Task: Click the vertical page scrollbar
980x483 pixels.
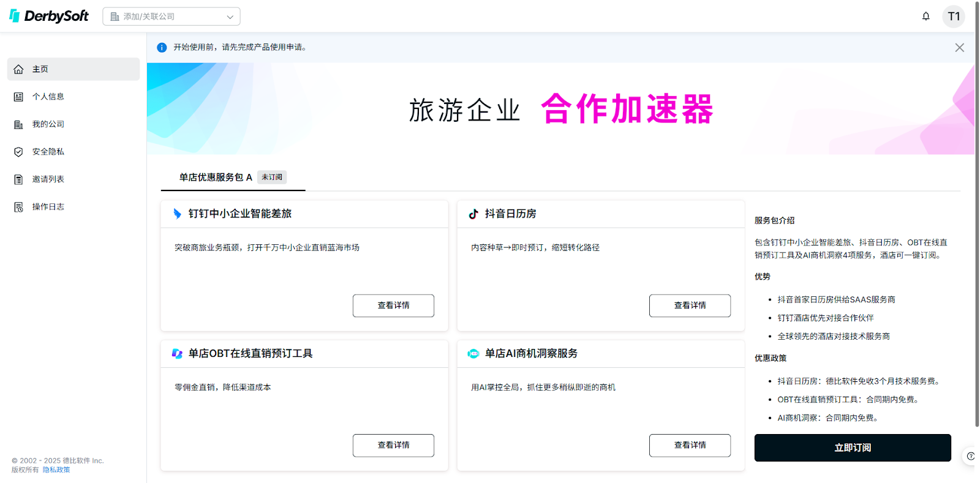Action: pos(977,214)
